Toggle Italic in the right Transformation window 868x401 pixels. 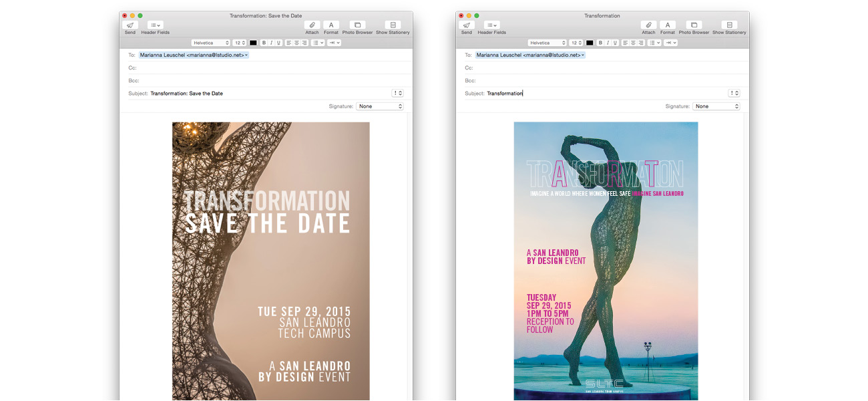tap(608, 43)
